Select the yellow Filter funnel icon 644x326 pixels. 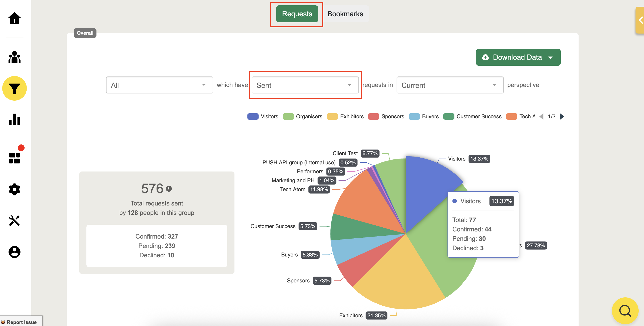[14, 88]
